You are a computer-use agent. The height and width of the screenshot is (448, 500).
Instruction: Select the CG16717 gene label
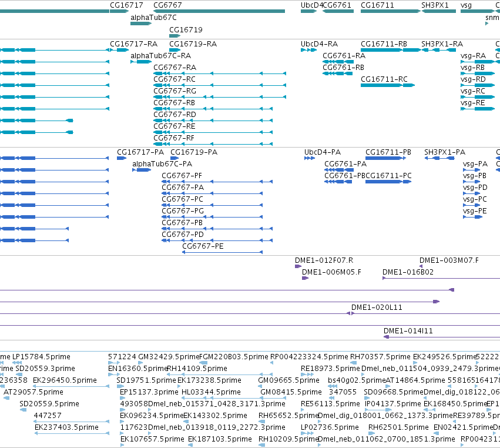[126, 5]
